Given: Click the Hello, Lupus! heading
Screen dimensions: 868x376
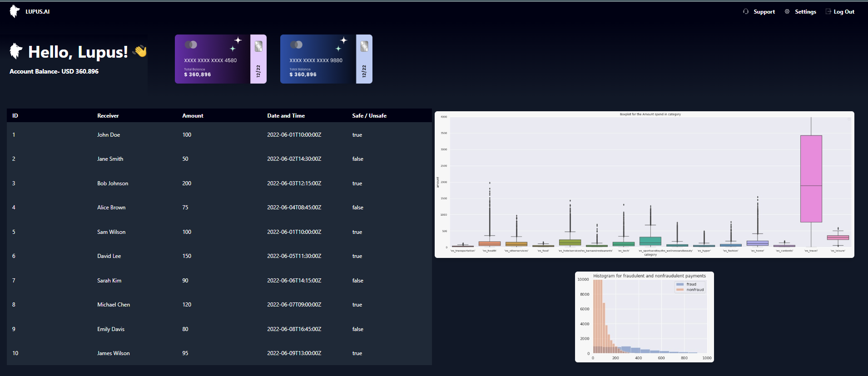Looking at the screenshot, I should 78,52.
